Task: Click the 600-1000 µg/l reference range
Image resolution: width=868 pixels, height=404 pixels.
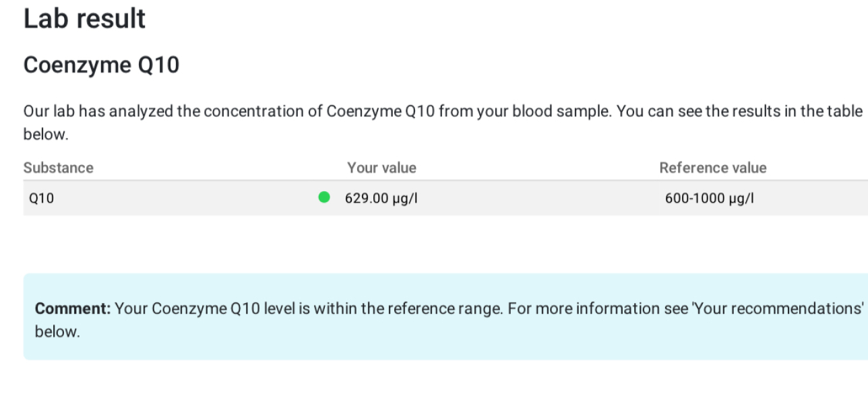Action: pyautogui.click(x=709, y=199)
